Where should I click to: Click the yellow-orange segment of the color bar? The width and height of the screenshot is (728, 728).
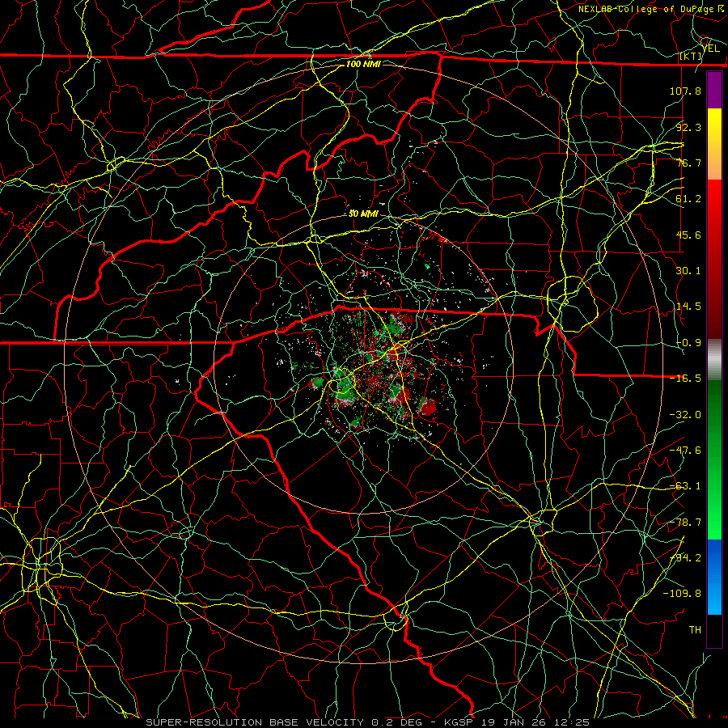(714, 144)
